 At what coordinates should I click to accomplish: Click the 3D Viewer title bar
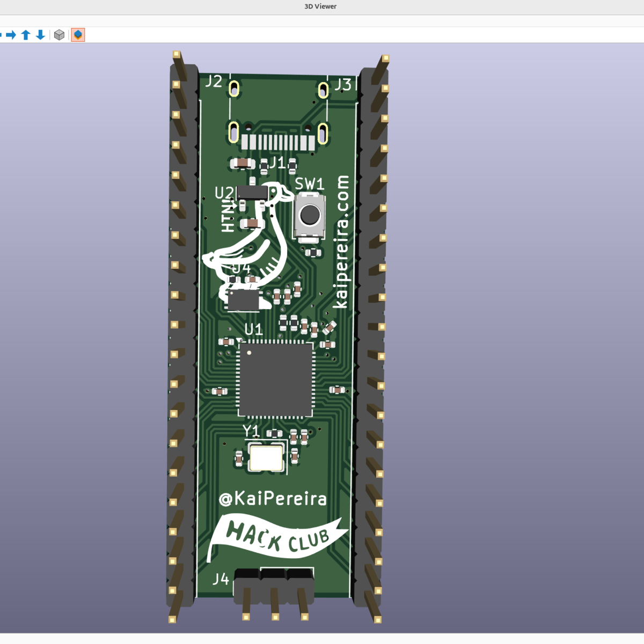point(320,6)
